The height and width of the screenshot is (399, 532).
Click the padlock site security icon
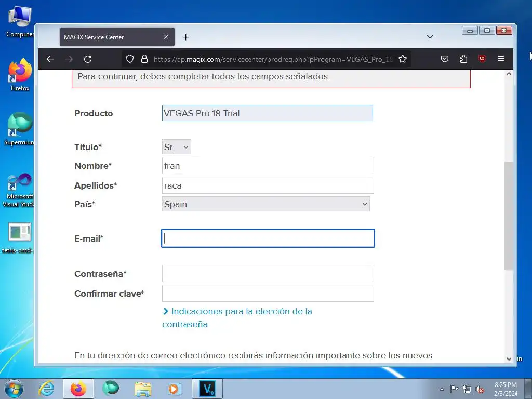click(x=144, y=59)
